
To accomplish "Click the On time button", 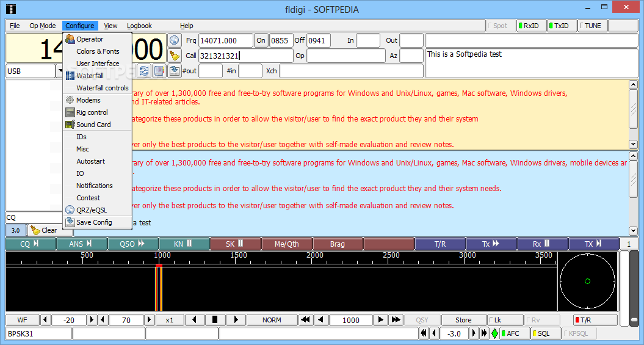I will tap(261, 40).
